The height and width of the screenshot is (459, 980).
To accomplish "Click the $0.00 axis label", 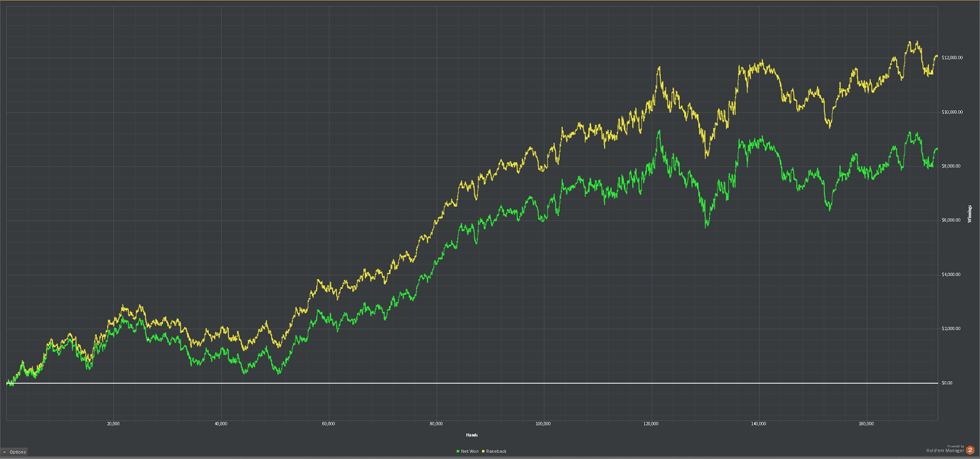I will [947, 383].
